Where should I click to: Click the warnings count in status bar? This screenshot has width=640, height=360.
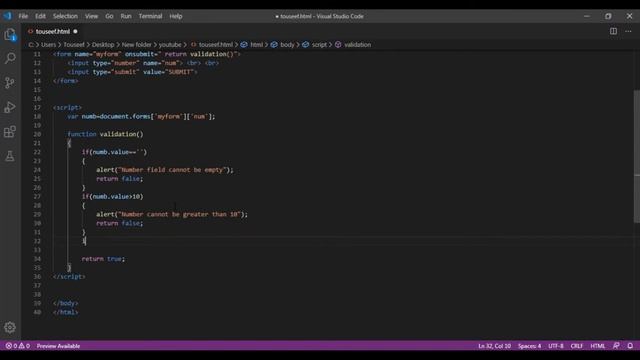tap(24, 346)
